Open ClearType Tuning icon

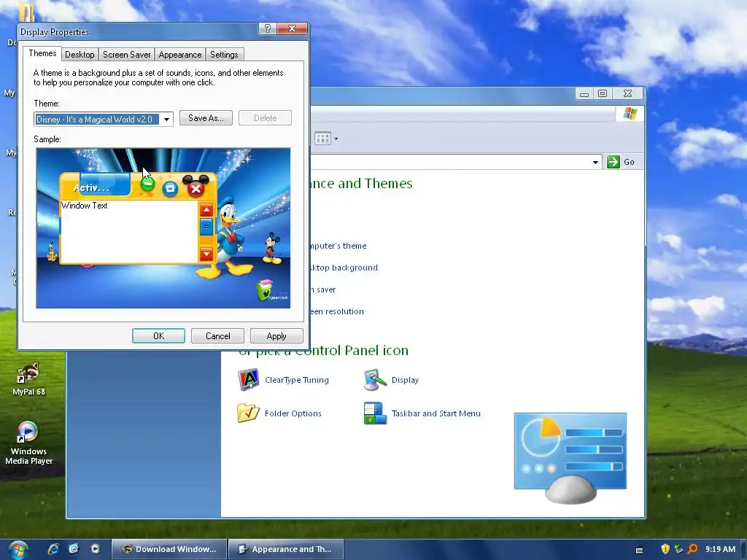(248, 379)
